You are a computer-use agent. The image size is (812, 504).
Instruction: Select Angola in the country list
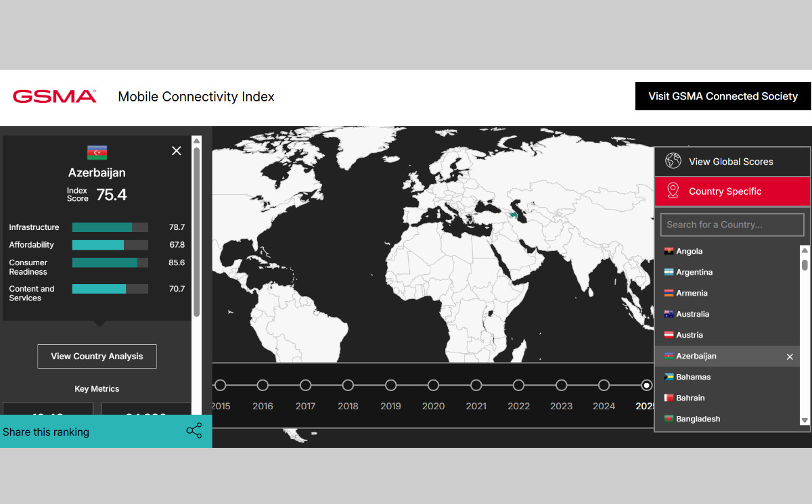point(727,251)
